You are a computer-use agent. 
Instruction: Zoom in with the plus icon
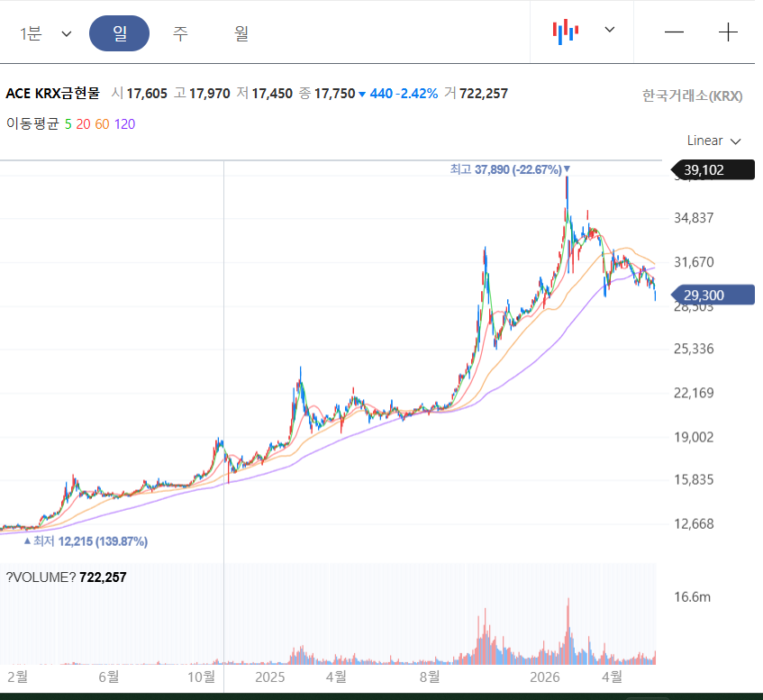728,32
